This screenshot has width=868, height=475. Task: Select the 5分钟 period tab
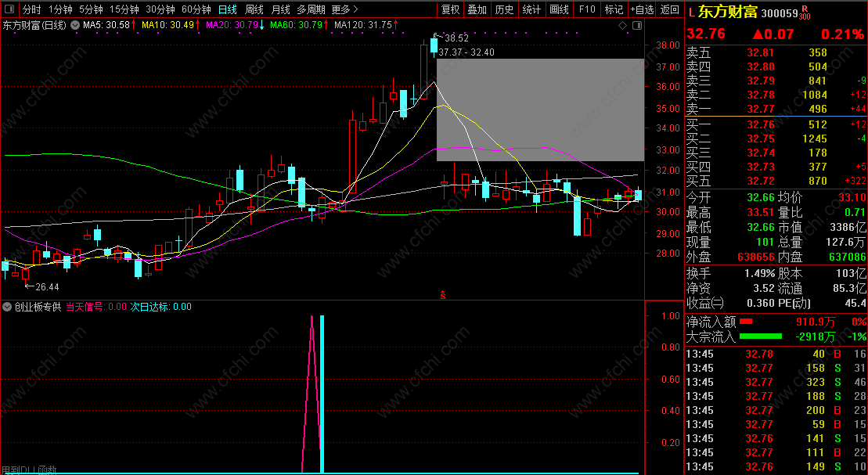(91, 9)
